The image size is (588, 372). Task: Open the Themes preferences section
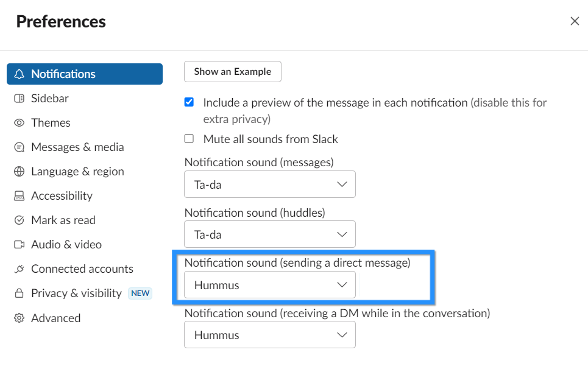51,123
